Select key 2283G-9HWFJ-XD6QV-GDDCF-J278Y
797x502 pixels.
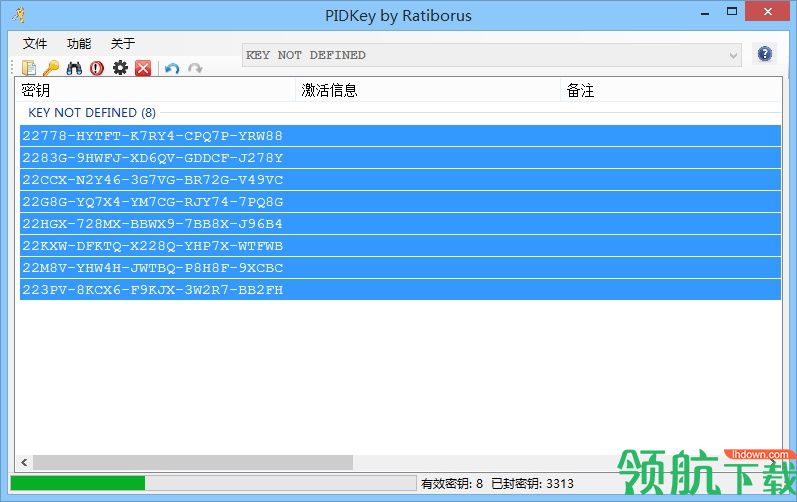pyautogui.click(x=401, y=158)
